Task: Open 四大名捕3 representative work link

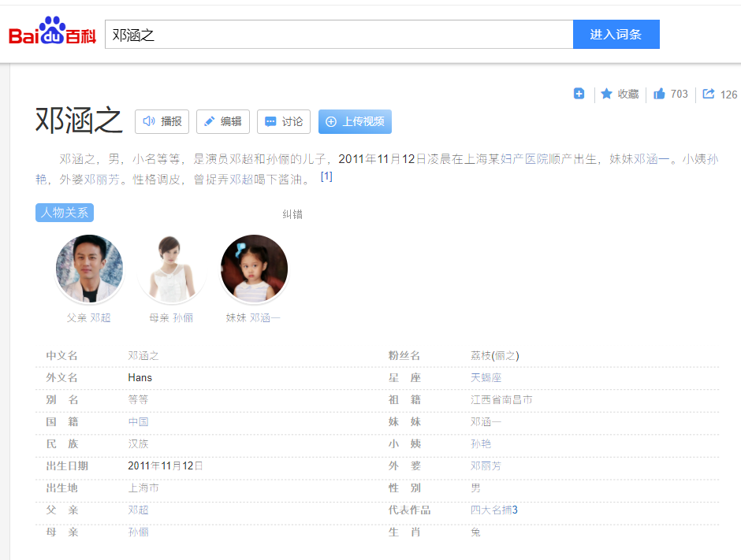Action: pos(494,510)
